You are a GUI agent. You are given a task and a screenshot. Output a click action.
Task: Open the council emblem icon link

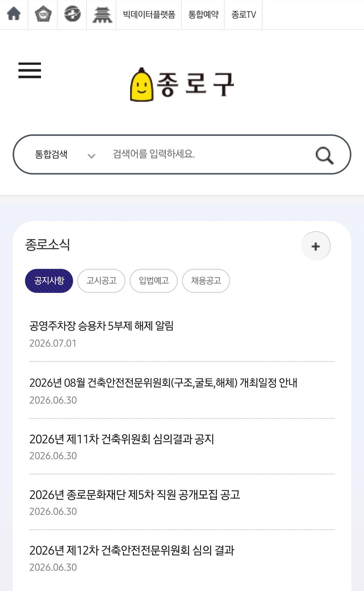pyautogui.click(x=43, y=14)
